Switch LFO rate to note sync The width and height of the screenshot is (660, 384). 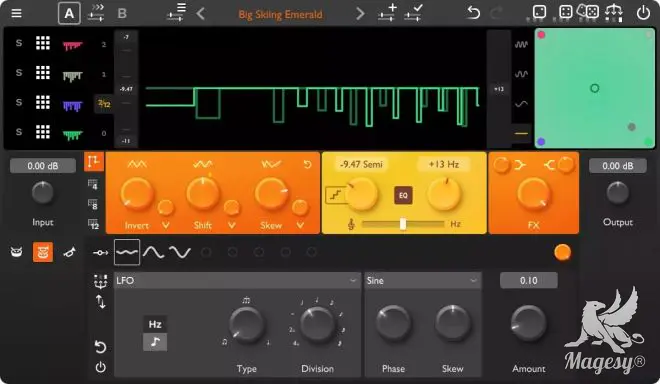coord(155,342)
